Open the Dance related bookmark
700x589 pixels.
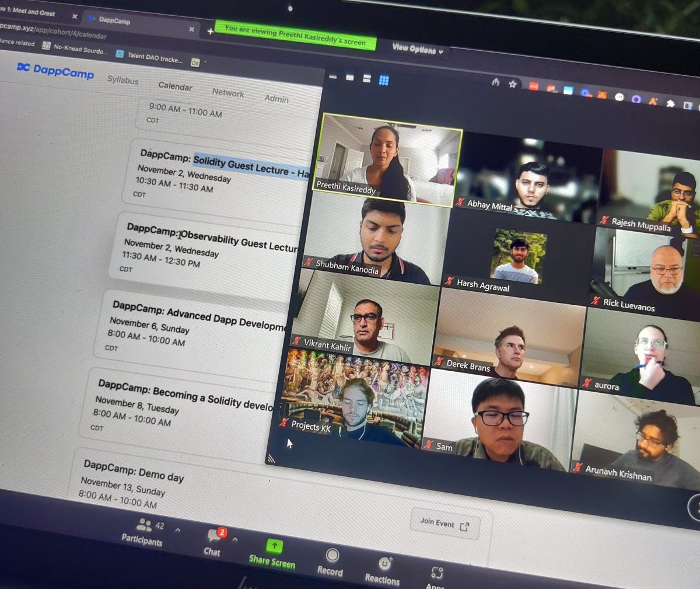click(16, 43)
